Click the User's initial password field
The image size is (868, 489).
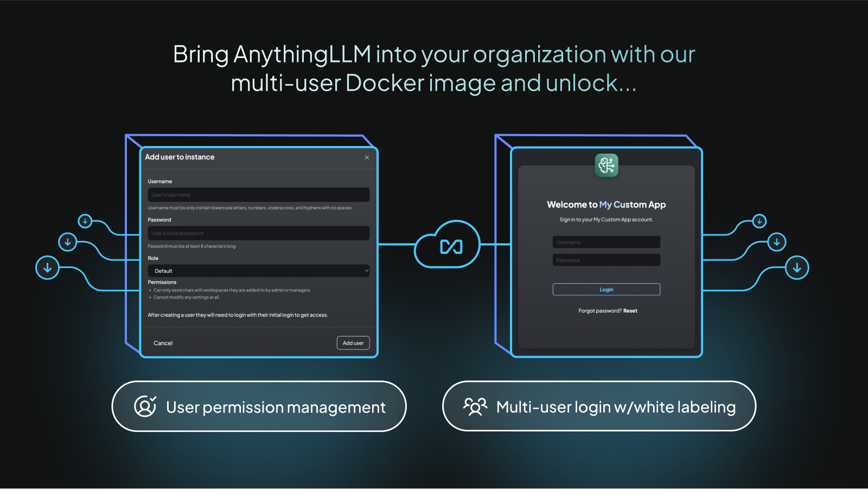[x=258, y=233]
